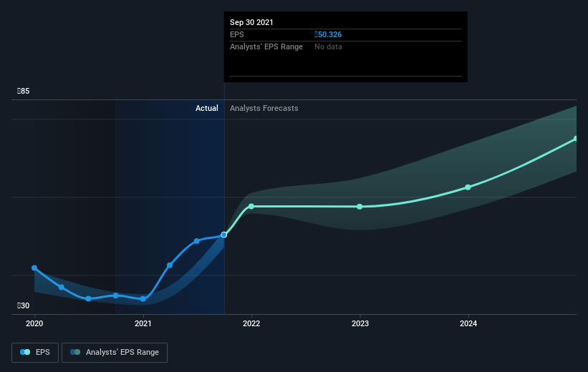Click the No data tooltip value
The image size is (588, 372).
(x=328, y=46)
